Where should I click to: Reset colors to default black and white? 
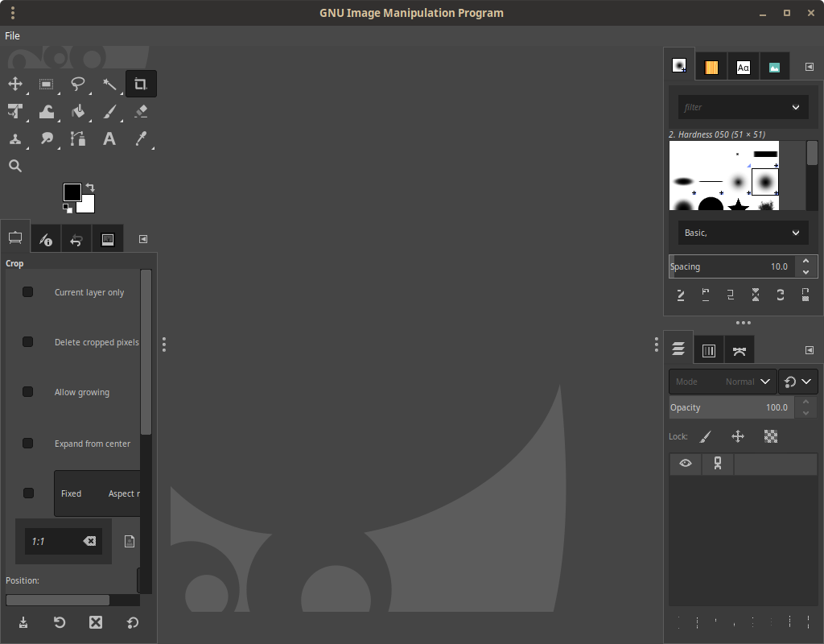click(68, 208)
